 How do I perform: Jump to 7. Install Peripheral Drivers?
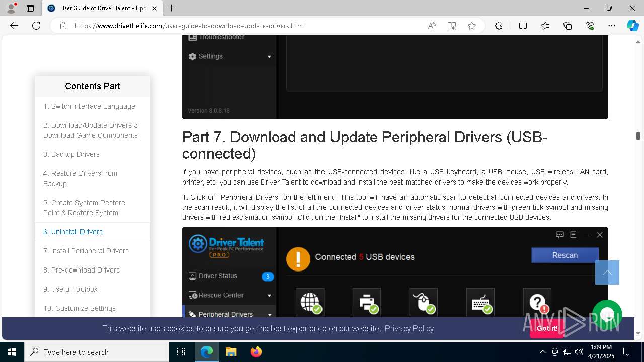point(86,251)
